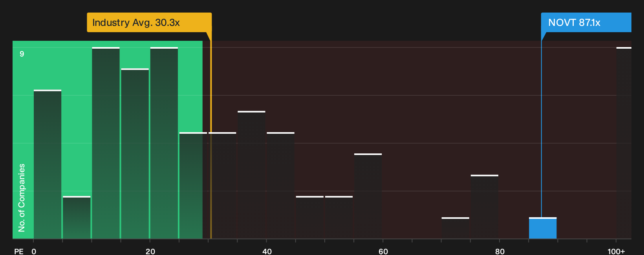
Task: Select the histogram bar for PE 0-5
Action: [x=48, y=164]
